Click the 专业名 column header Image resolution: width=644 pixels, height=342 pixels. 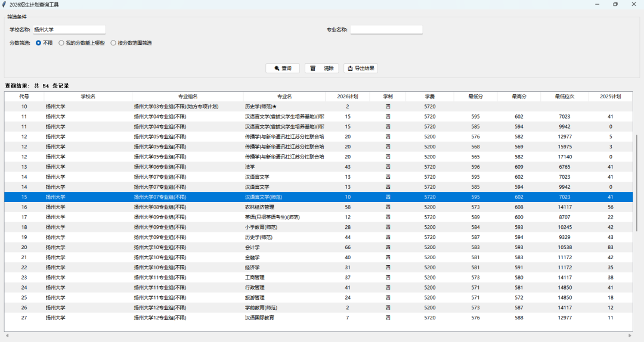[x=284, y=97]
